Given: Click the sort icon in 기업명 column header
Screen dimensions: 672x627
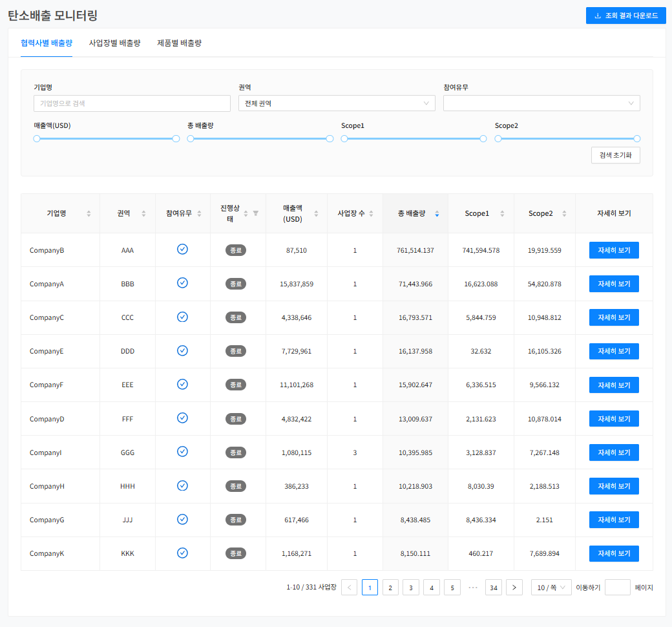Looking at the screenshot, I should [x=89, y=214].
